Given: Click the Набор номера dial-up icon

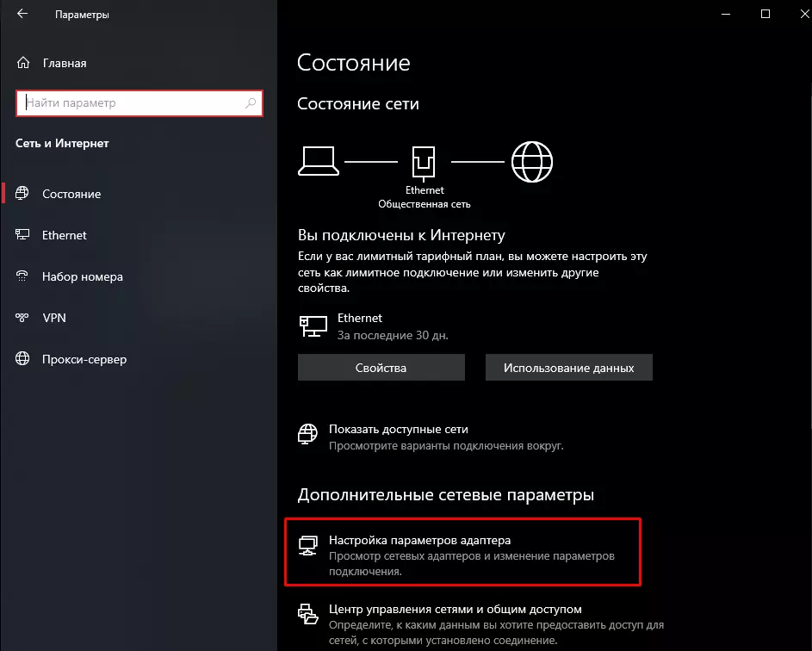Looking at the screenshot, I should pyautogui.click(x=23, y=276).
